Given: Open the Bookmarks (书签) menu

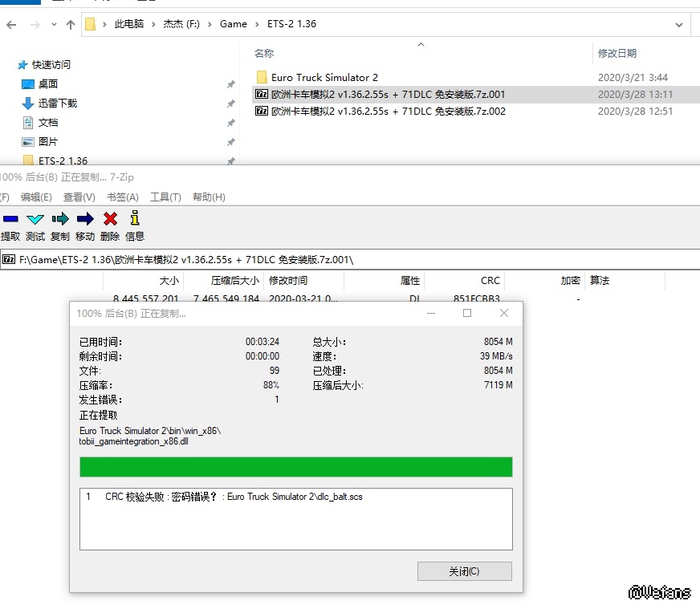Looking at the screenshot, I should 122,197.
